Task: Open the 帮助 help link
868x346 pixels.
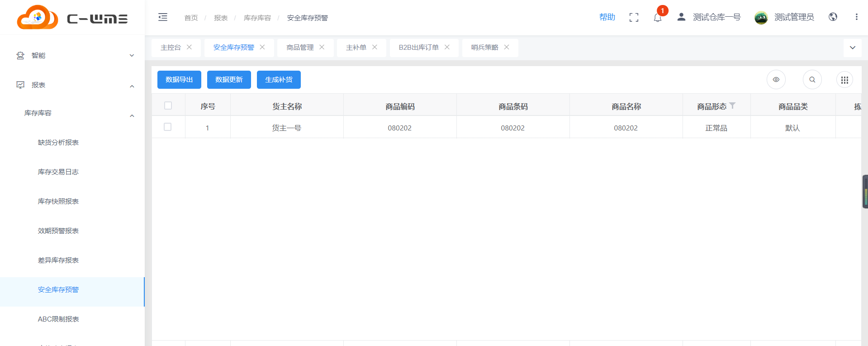Action: point(607,17)
